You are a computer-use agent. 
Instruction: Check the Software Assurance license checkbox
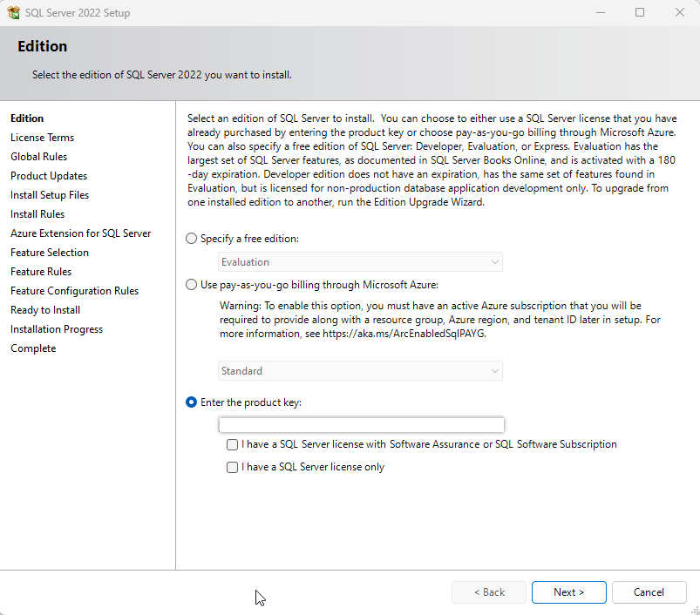point(232,444)
